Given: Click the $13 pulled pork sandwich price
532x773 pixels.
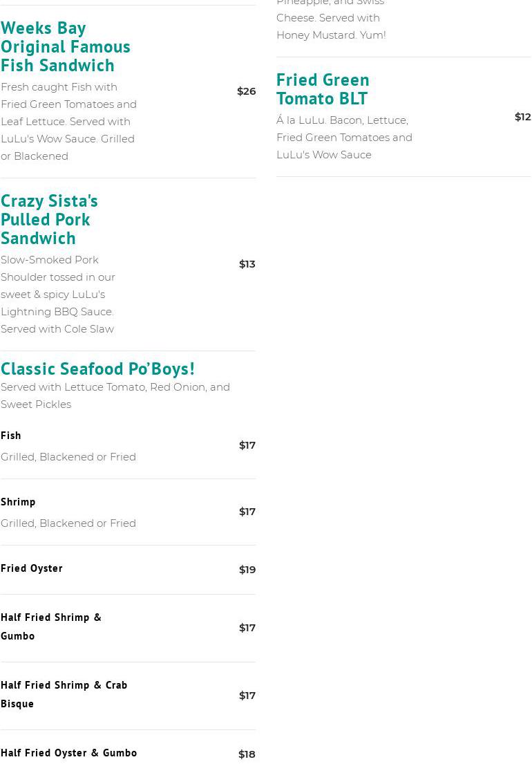Looking at the screenshot, I should coord(247,264).
